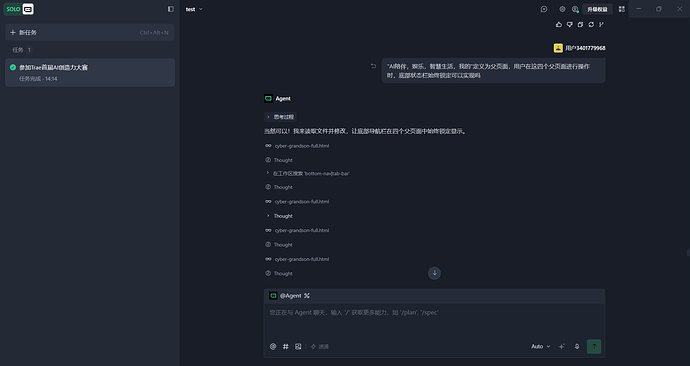Click the yellow user avatar
690x366 pixels.
(558, 48)
